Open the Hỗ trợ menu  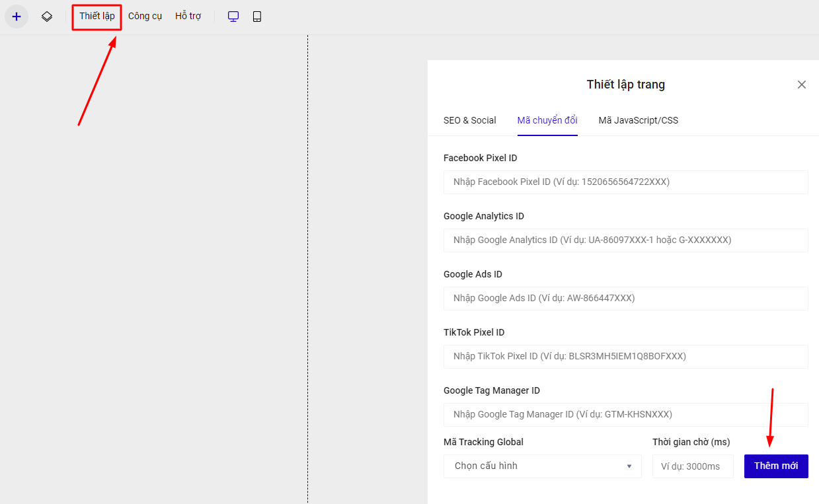point(188,17)
